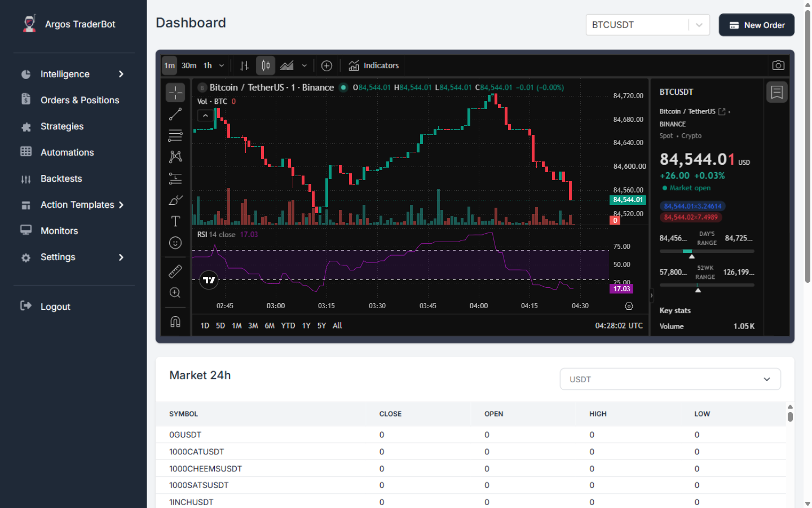Set chart range to YTD
Screen dimensions: 812x508
(288, 326)
